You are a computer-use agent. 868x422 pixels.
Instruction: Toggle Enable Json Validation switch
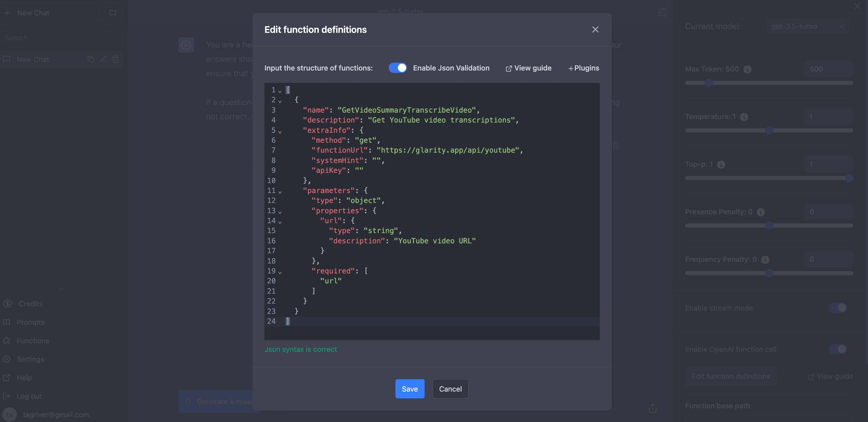[398, 68]
